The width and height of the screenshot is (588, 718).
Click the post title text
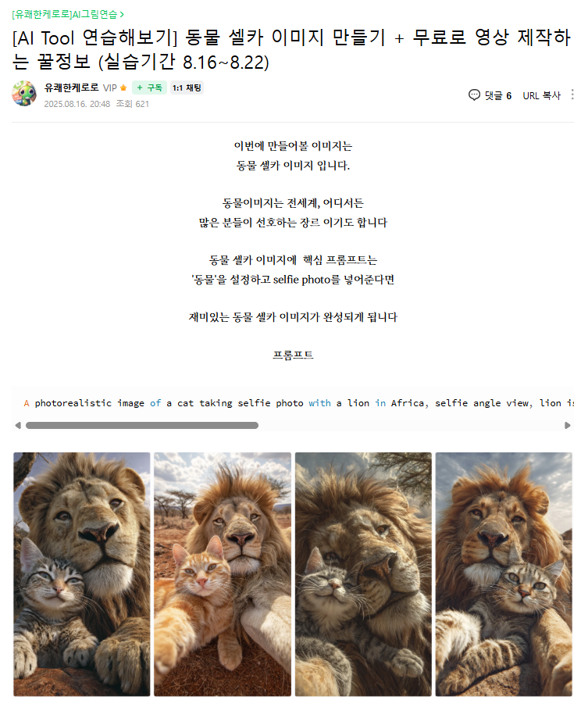tap(291, 49)
